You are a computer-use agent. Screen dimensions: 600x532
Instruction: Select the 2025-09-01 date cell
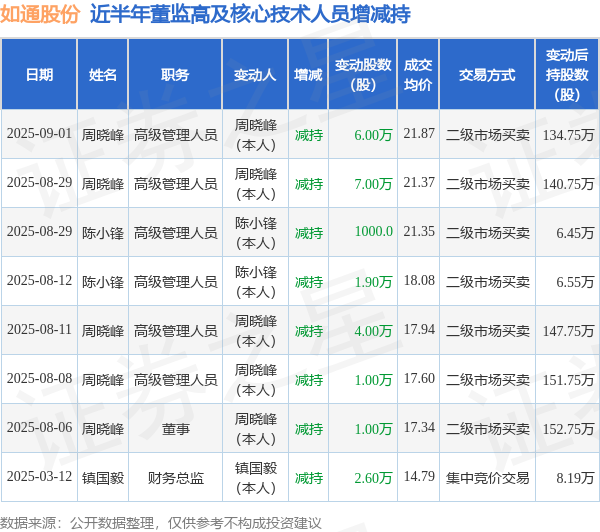click(x=39, y=134)
